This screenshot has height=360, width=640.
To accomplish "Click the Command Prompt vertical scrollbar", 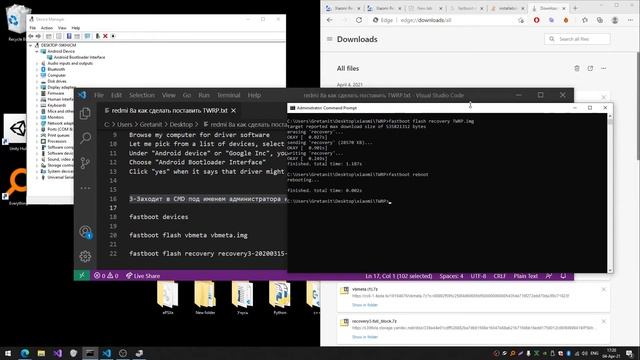I will point(610,193).
